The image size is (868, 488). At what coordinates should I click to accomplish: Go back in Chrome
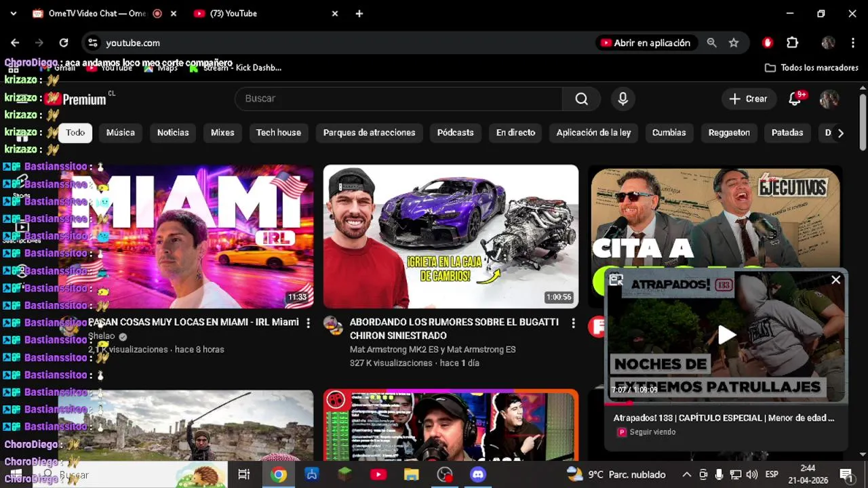pos(15,43)
